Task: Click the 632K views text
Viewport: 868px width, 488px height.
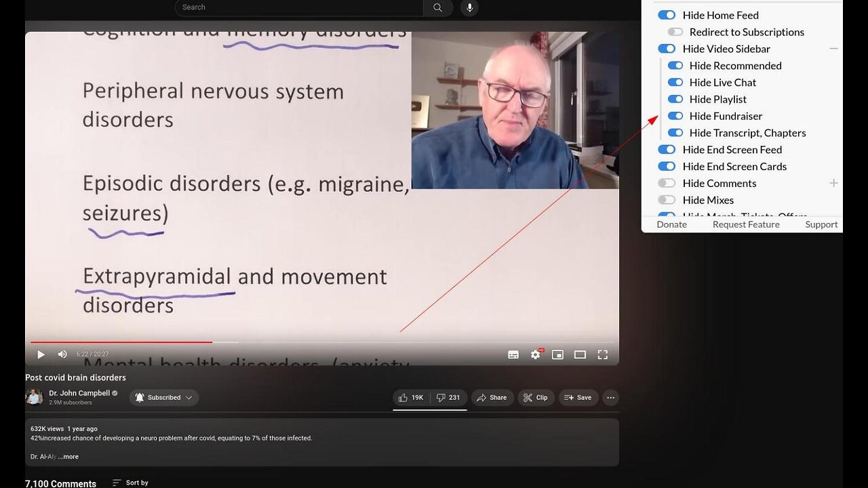Action: point(47,429)
